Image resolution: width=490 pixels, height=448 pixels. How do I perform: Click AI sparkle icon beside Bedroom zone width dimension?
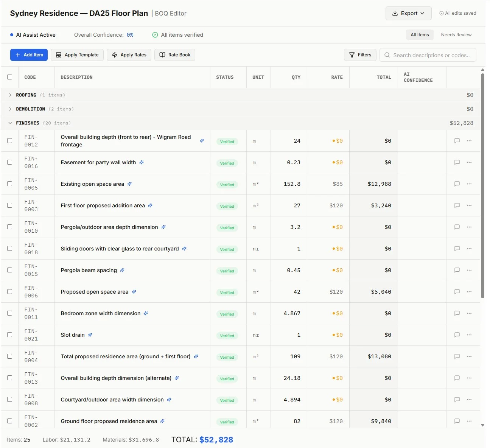[146, 313]
